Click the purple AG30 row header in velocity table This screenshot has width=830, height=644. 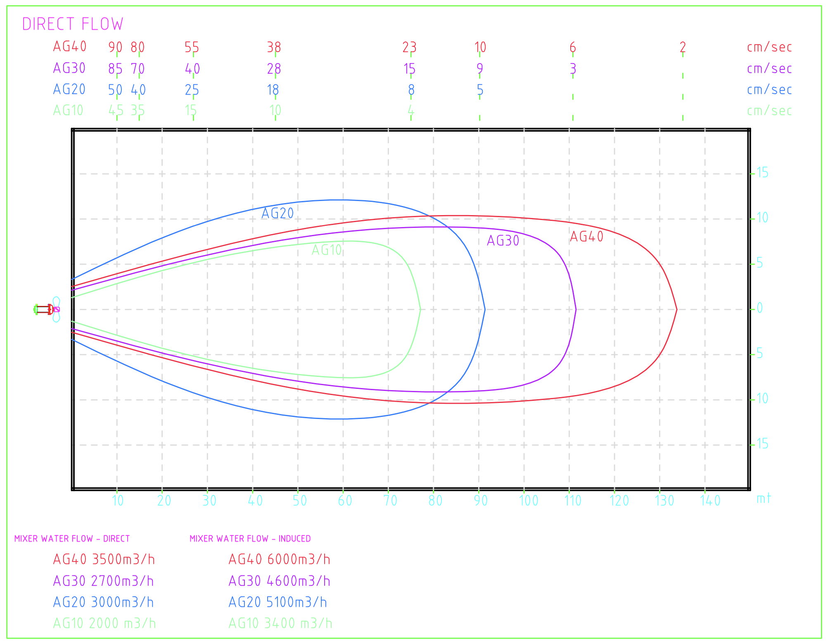click(x=69, y=68)
